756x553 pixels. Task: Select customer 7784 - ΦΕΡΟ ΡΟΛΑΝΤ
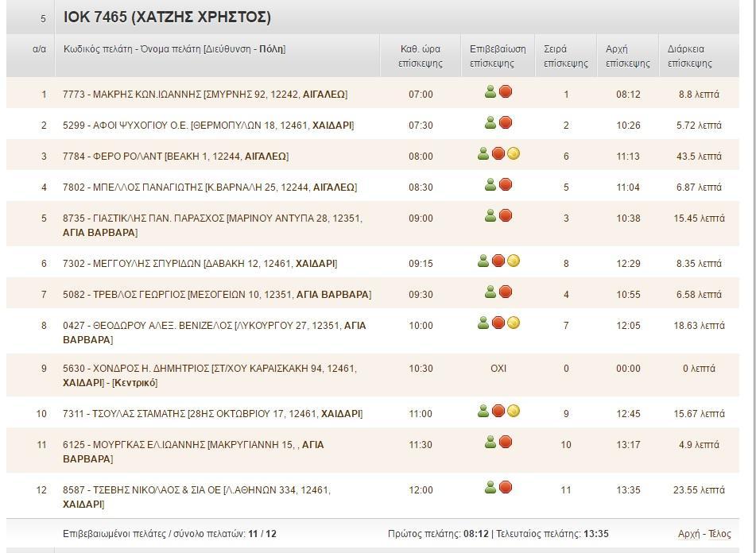(176, 156)
